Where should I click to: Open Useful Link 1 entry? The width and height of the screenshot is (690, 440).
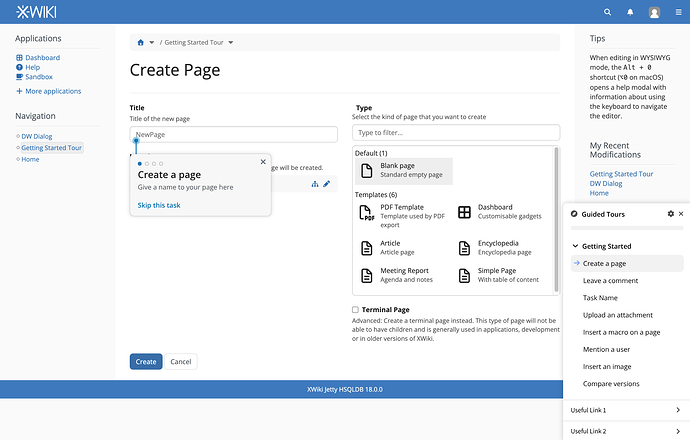point(626,410)
